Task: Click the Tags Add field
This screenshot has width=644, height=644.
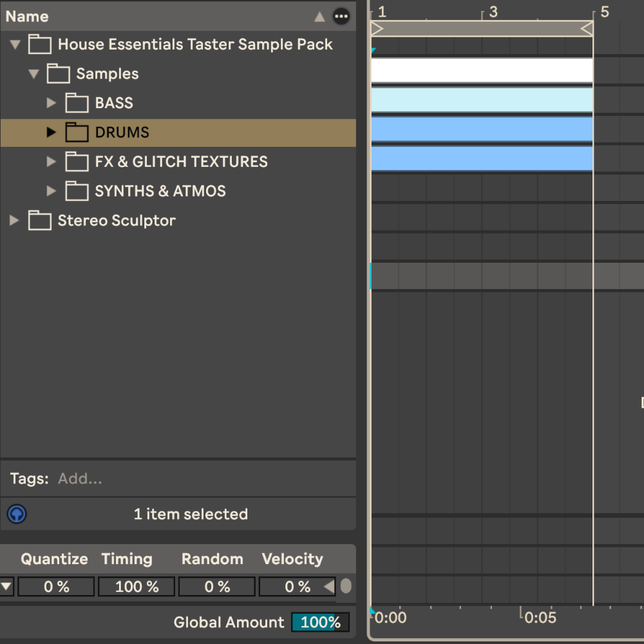Action: tap(80, 478)
